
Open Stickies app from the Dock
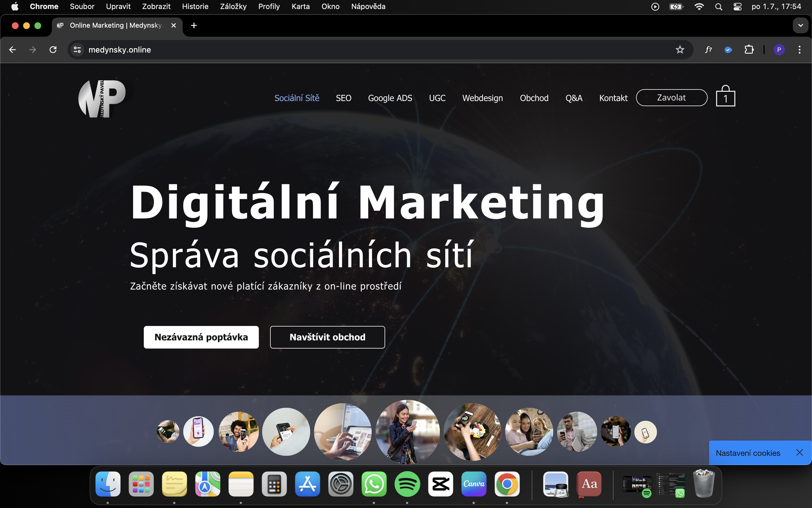point(174,484)
